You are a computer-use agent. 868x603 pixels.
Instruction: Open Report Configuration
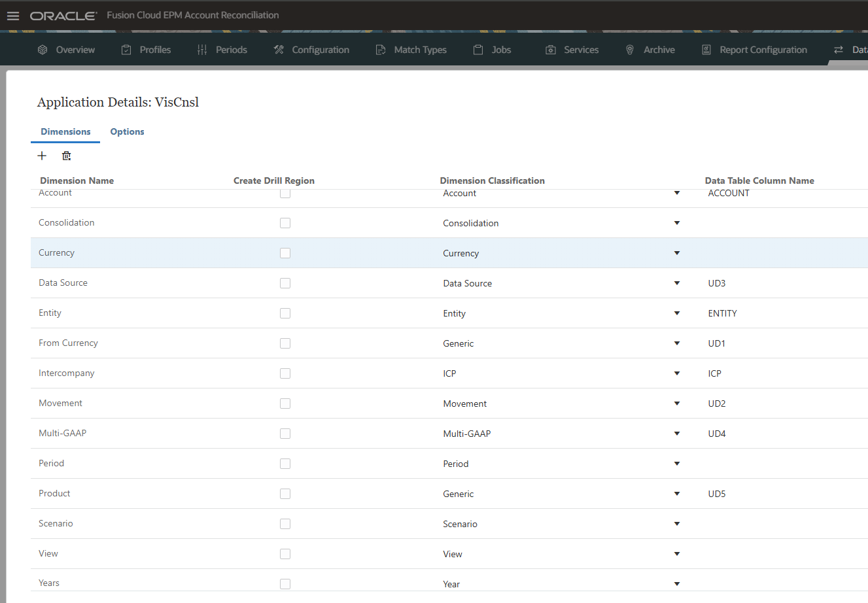(x=763, y=50)
